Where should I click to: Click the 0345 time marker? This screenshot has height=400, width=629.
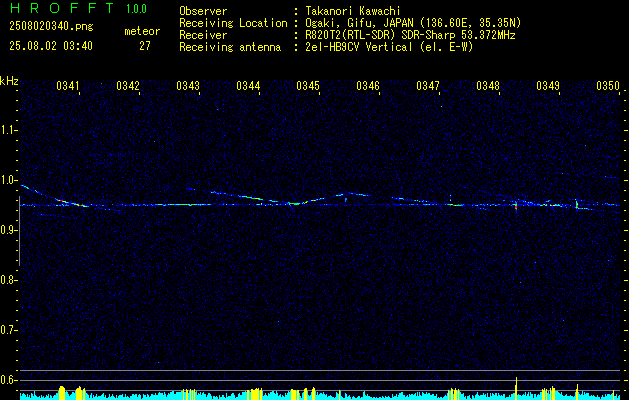[x=308, y=85]
